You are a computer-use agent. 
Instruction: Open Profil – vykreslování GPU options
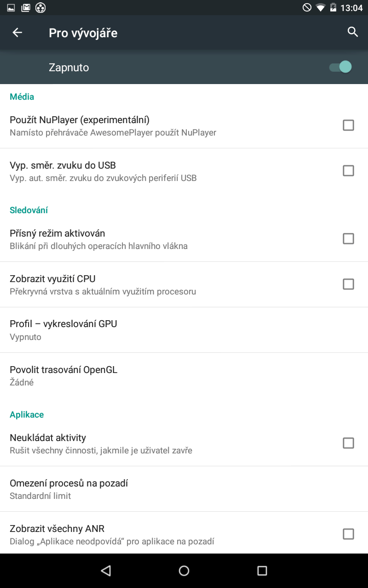coord(184,330)
